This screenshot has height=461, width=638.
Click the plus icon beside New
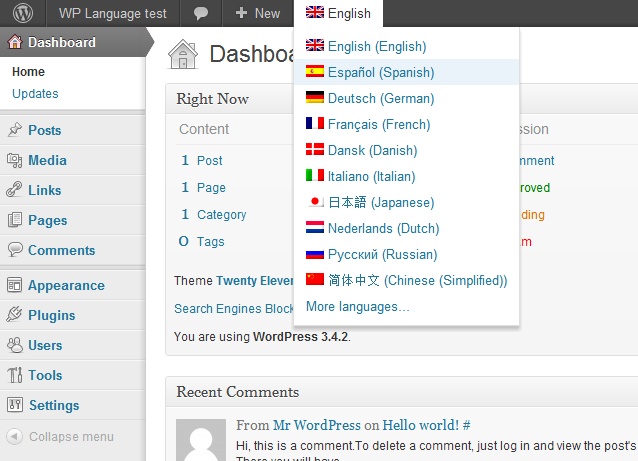(241, 13)
